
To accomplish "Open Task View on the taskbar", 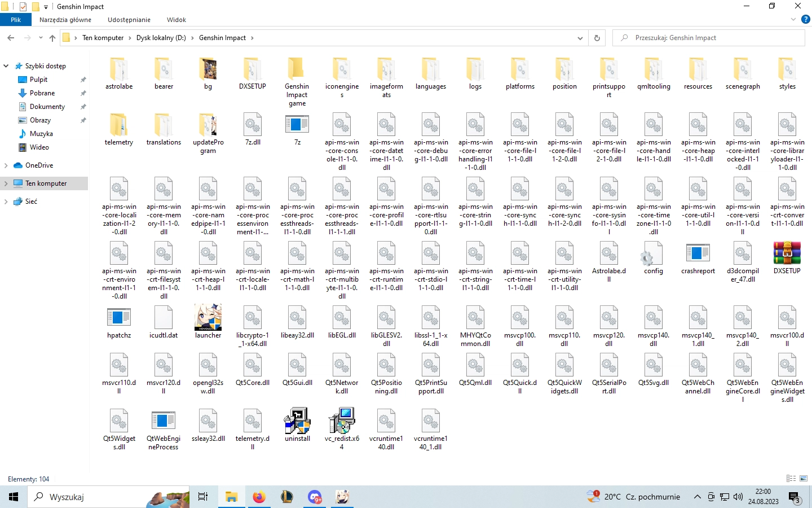I will point(203,497).
